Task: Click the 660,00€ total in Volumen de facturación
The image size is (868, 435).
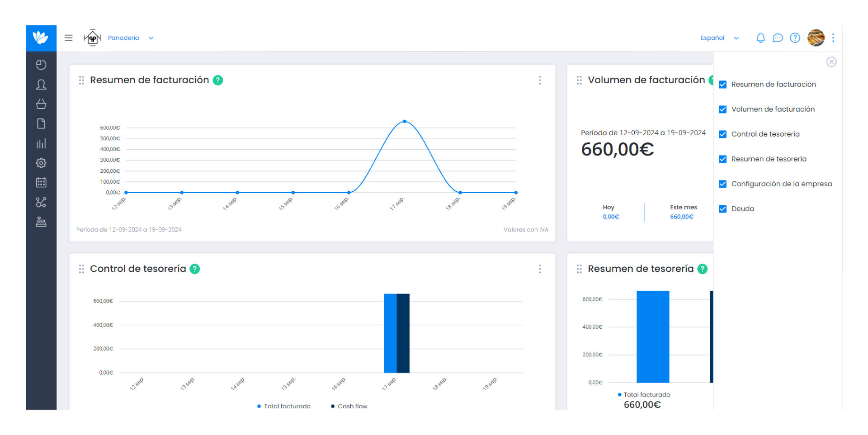Action: [x=618, y=149]
